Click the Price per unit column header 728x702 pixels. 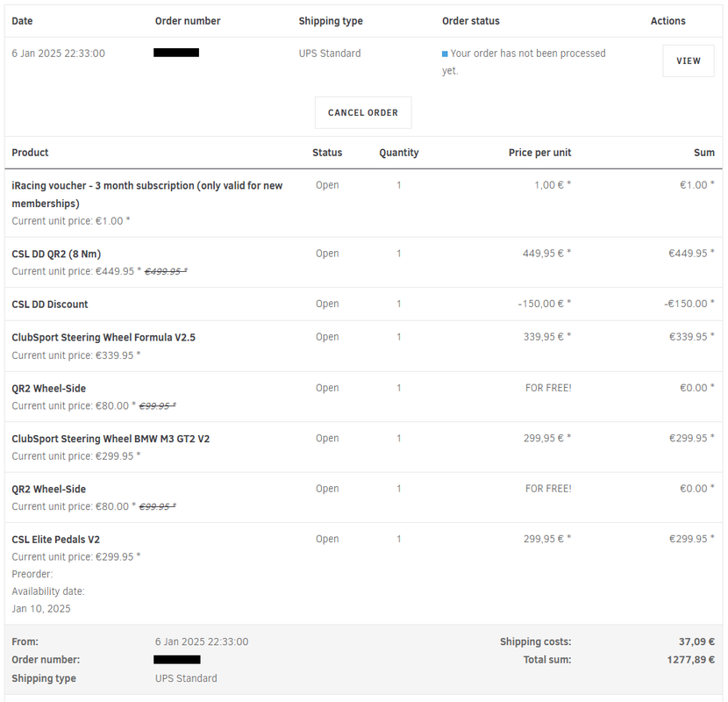540,153
